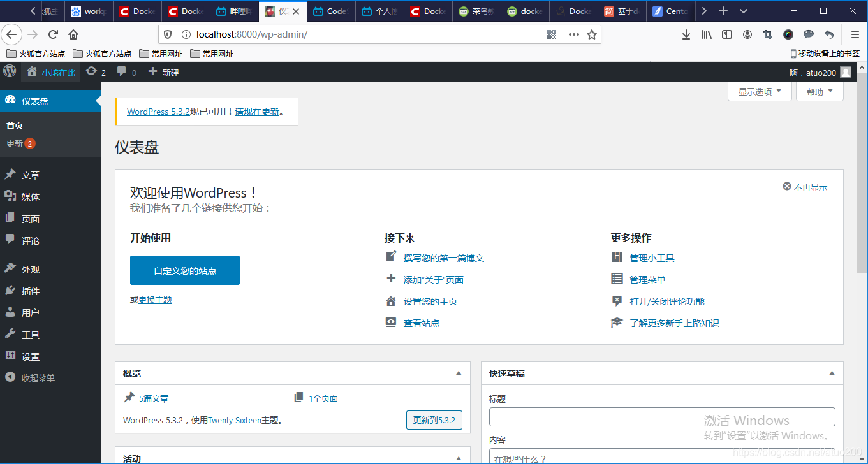Open a new browser tab
Image resolution: width=868 pixels, height=464 pixels.
pos(723,11)
